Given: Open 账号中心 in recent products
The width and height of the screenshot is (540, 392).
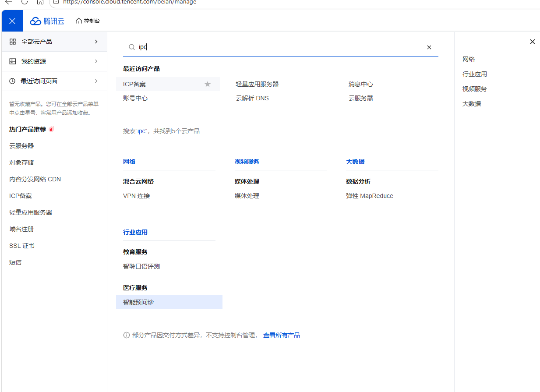Looking at the screenshot, I should click(x=135, y=98).
